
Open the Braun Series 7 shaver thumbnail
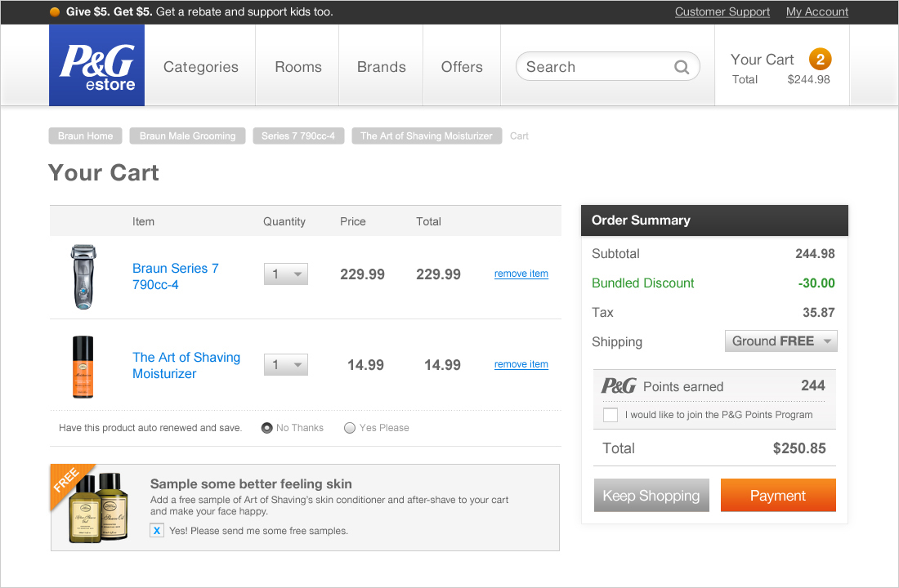point(83,277)
